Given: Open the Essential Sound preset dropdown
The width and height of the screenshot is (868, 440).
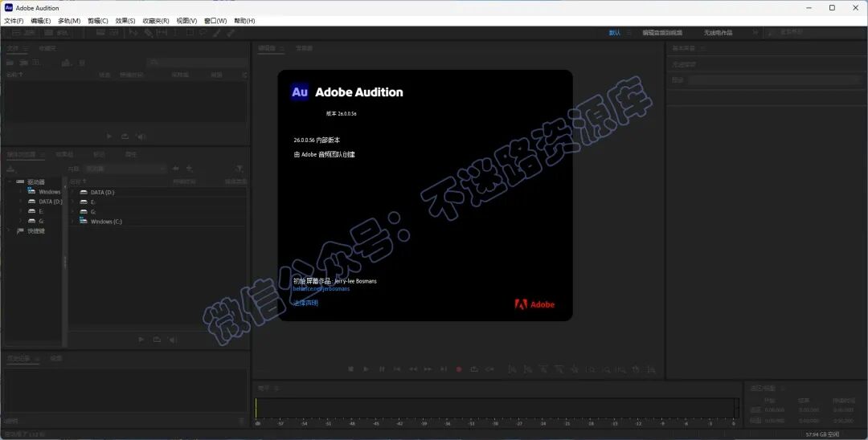Looking at the screenshot, I should click(775, 80).
